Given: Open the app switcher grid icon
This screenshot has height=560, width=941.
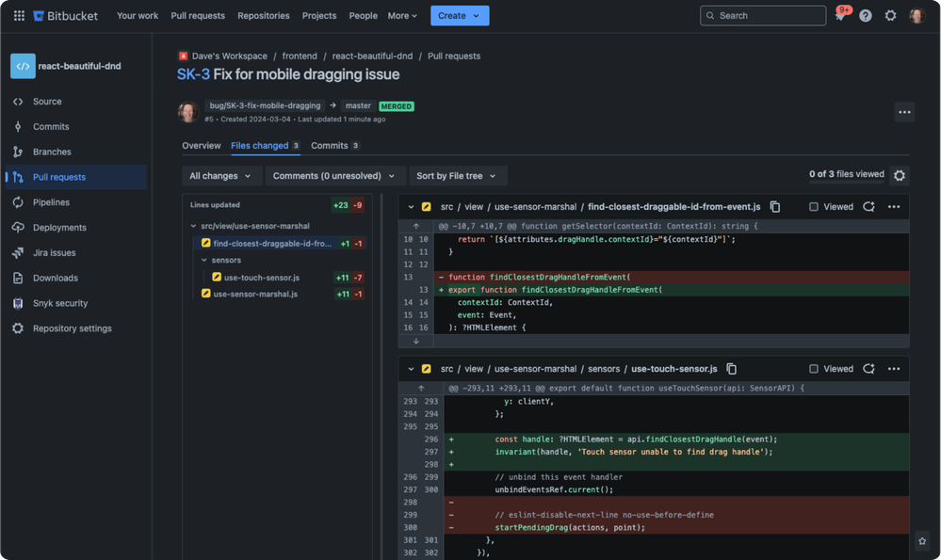Looking at the screenshot, I should 19,16.
